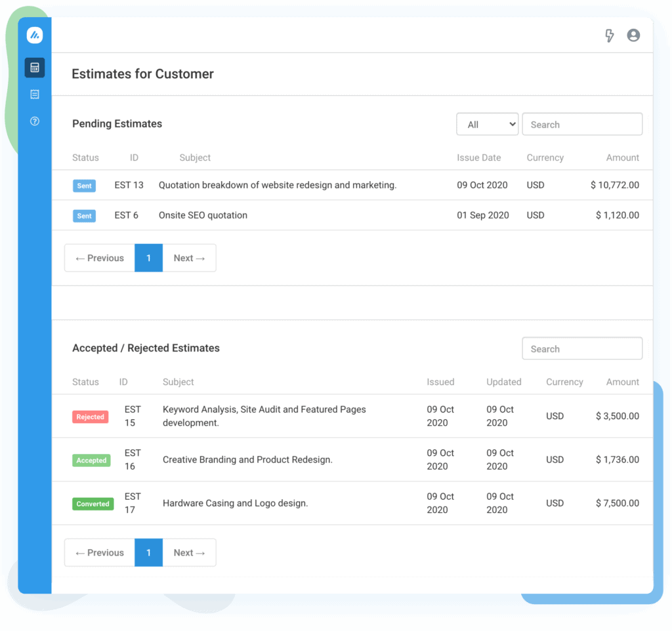This screenshot has height=631, width=672.
Task: Click the Converted status badge for EST 17
Action: tap(93, 504)
